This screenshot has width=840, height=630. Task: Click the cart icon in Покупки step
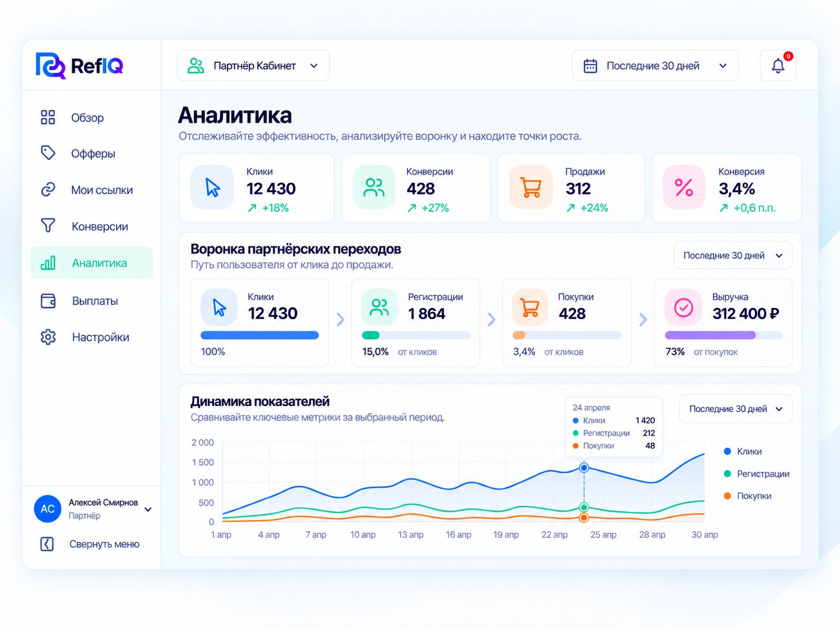point(530,307)
